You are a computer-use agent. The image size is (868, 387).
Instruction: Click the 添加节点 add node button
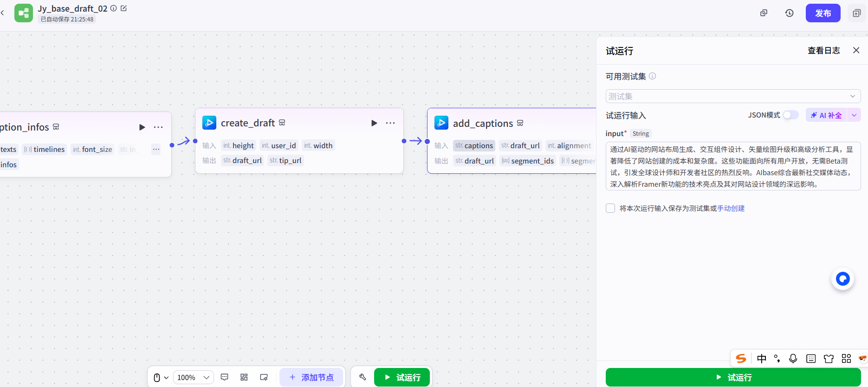311,377
